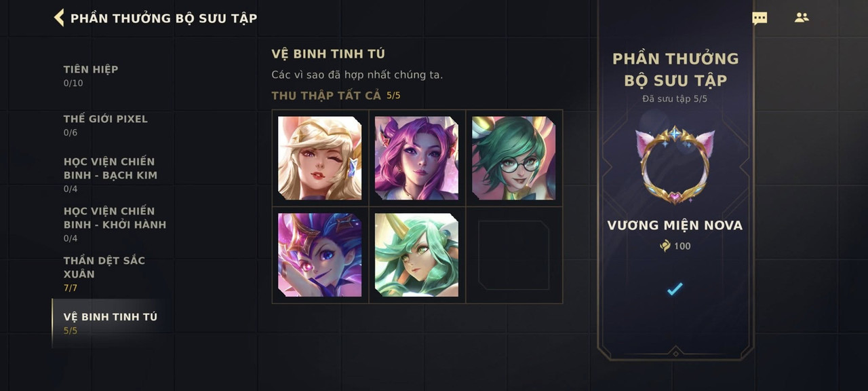Screen dimensions: 868x391
Task: Select the horned mint-haired champion portrait
Action: (x=417, y=255)
